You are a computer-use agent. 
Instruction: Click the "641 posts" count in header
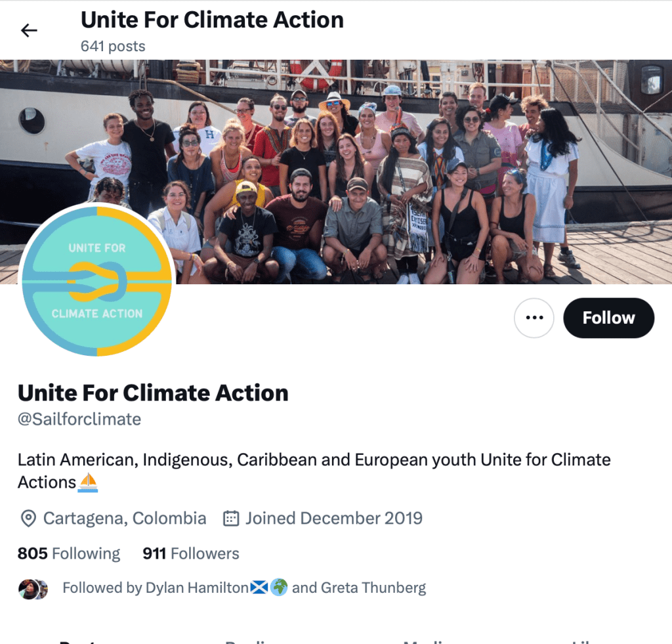pos(113,47)
